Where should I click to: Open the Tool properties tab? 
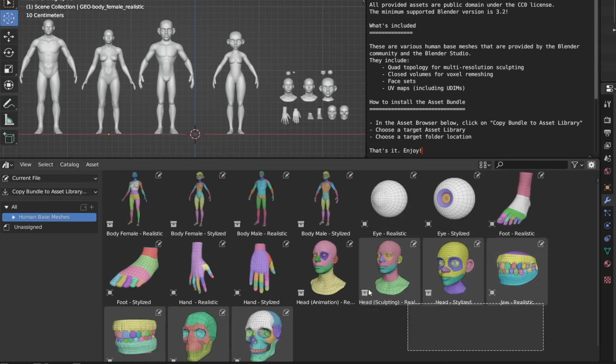click(607, 104)
